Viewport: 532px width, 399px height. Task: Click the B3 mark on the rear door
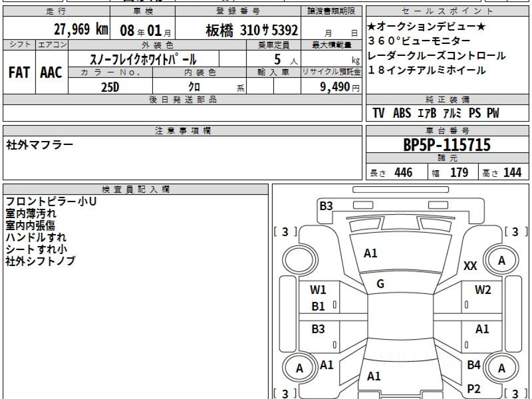pyautogui.click(x=318, y=329)
